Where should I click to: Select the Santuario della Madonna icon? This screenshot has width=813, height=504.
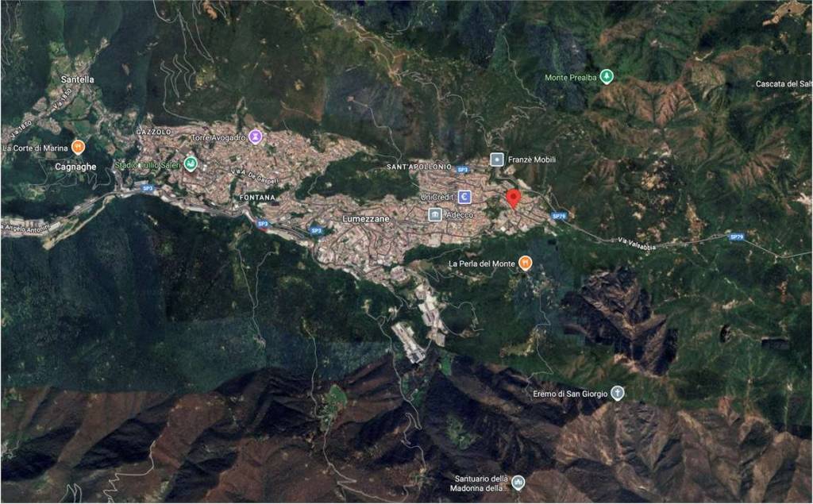pos(518,482)
